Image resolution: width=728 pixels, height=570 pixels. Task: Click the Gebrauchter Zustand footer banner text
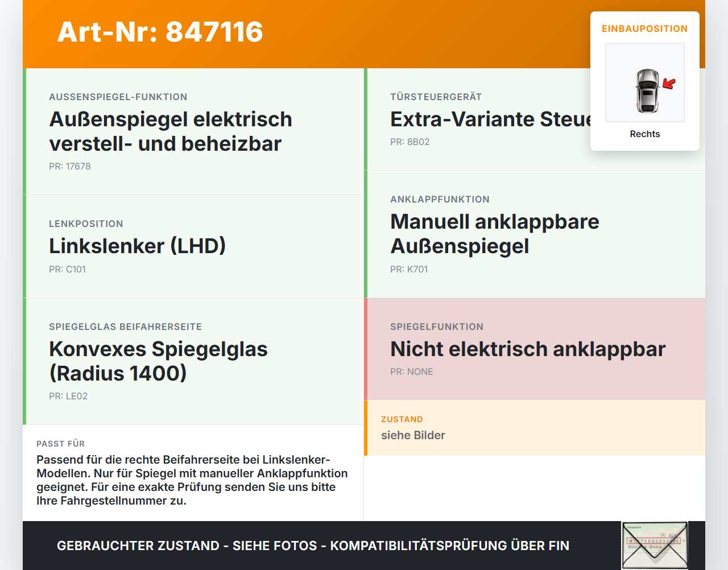(313, 546)
